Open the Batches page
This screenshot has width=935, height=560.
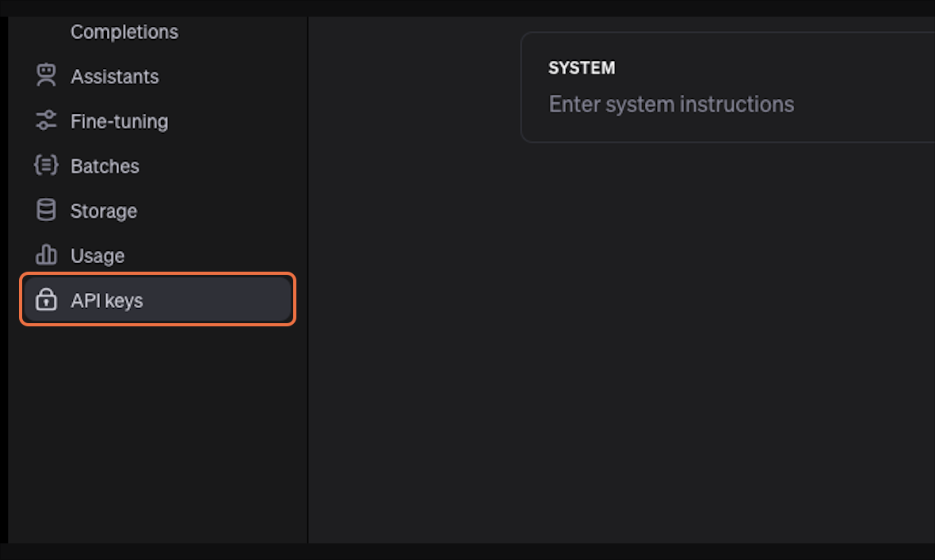[105, 166]
